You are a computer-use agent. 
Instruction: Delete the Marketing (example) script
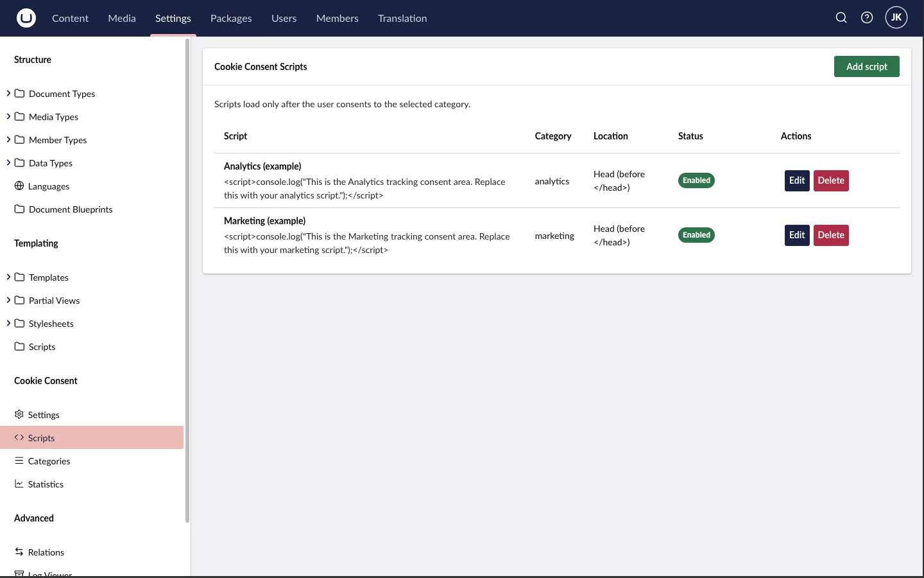(x=831, y=235)
